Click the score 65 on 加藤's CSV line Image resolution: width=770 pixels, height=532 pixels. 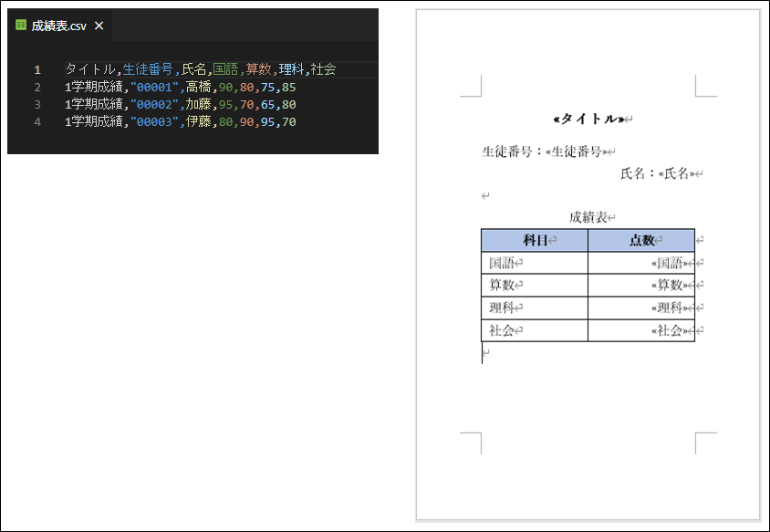pos(267,105)
